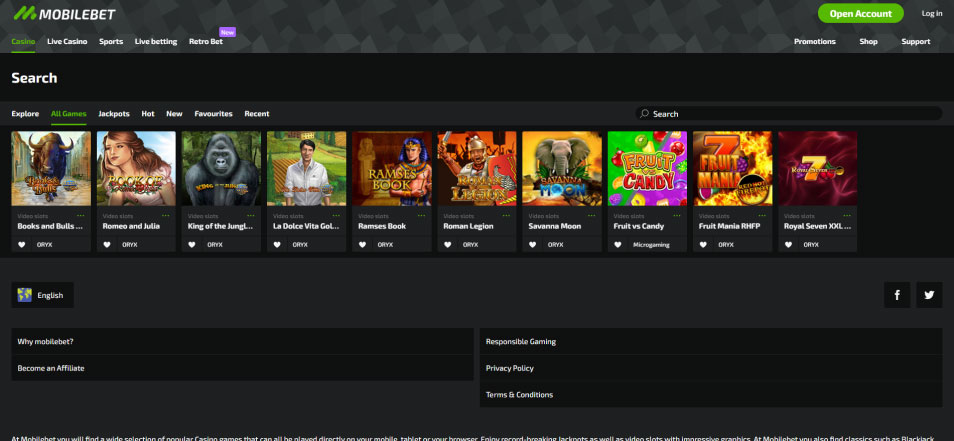954x441 pixels.
Task: Launch Books and Bulls game thumbnail
Action: pyautogui.click(x=51, y=168)
